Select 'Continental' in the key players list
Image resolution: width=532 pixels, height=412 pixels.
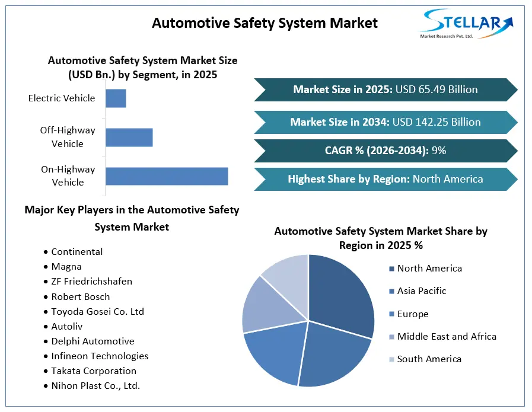pyautogui.click(x=77, y=251)
